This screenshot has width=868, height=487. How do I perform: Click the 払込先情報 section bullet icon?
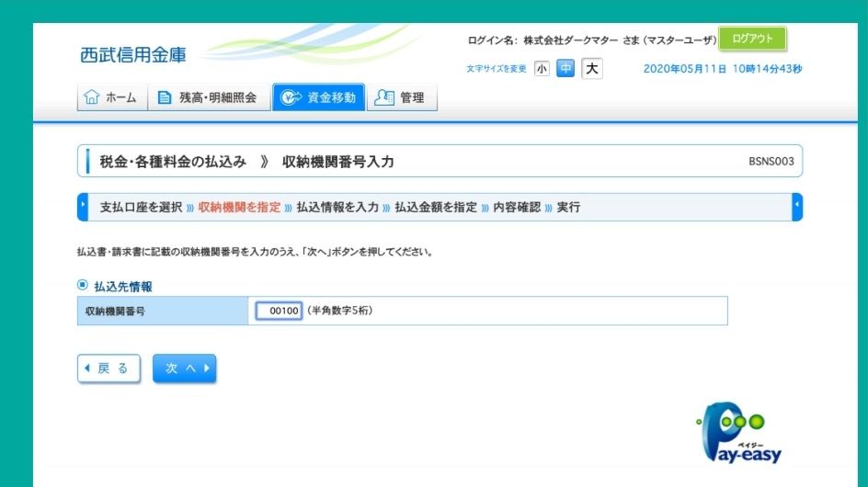(x=83, y=286)
